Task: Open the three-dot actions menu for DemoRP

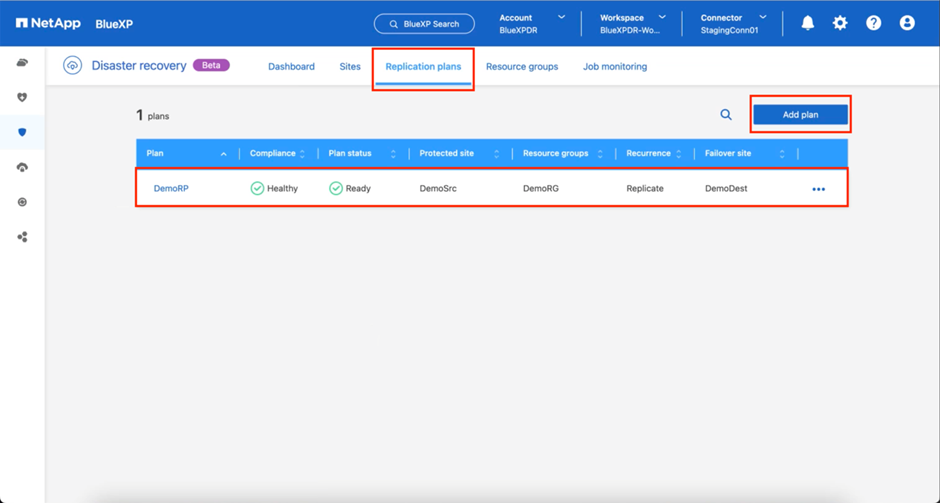Action: point(819,189)
